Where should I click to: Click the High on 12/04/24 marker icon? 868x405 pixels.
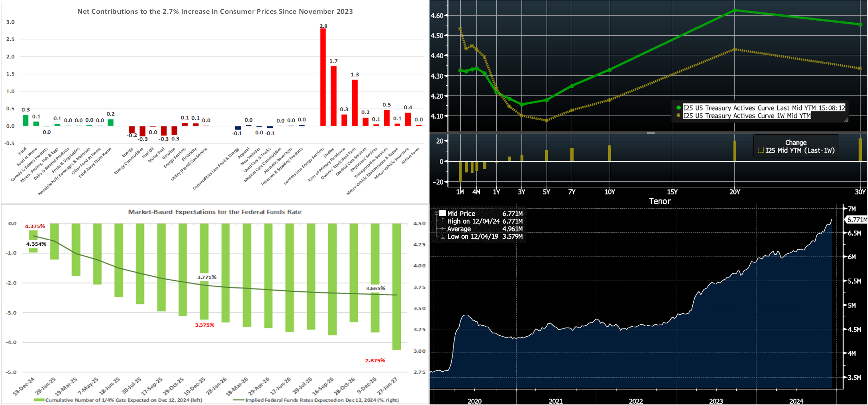pyautogui.click(x=442, y=221)
